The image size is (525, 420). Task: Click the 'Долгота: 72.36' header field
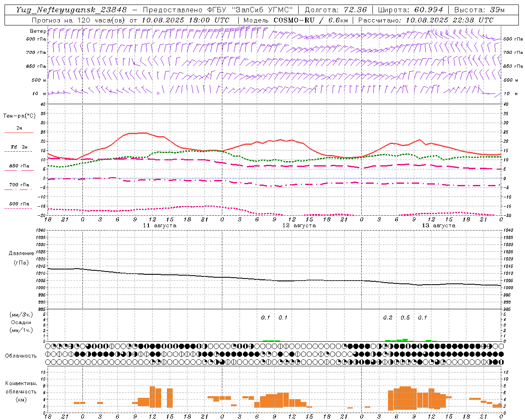336,10
